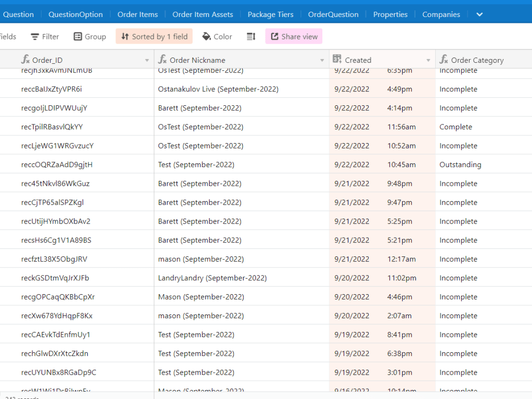
Task: Switch to the Companies tab
Action: pyautogui.click(x=441, y=14)
